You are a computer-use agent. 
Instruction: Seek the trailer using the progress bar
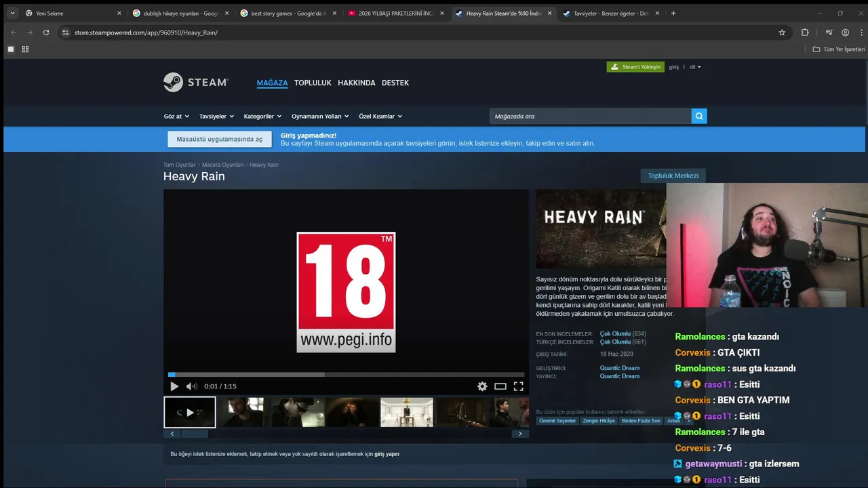click(x=346, y=374)
